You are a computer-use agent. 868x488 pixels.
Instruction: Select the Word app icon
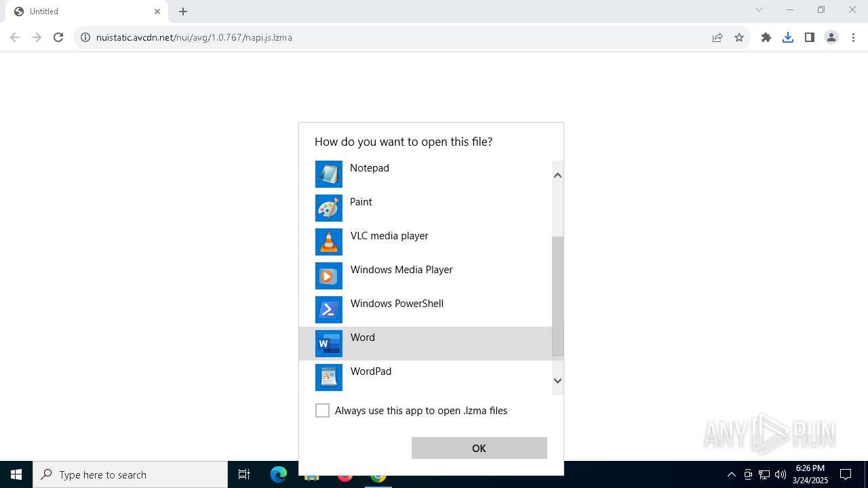[329, 344]
